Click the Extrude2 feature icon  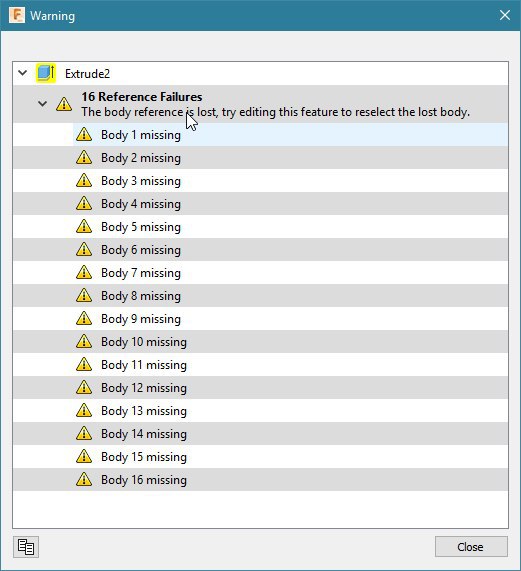click(x=46, y=73)
